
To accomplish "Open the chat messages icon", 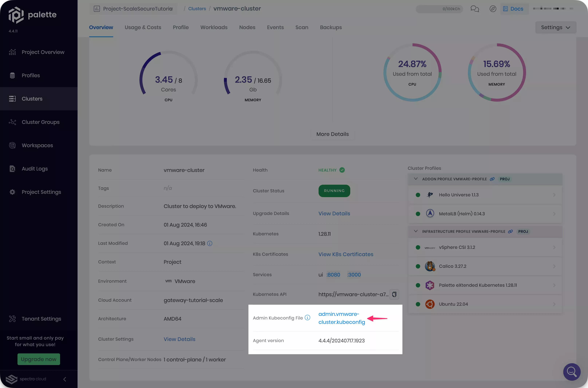I will click(475, 9).
